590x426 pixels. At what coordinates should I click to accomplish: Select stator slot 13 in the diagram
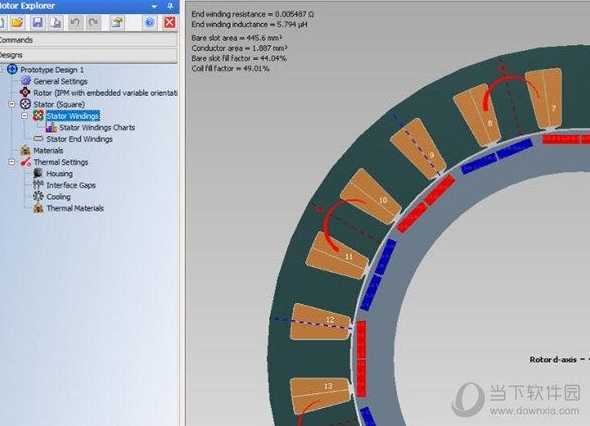pos(321,396)
